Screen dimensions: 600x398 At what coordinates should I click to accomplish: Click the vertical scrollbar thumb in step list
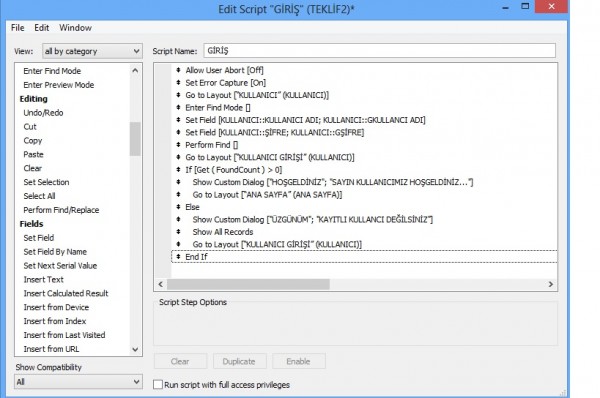135,139
